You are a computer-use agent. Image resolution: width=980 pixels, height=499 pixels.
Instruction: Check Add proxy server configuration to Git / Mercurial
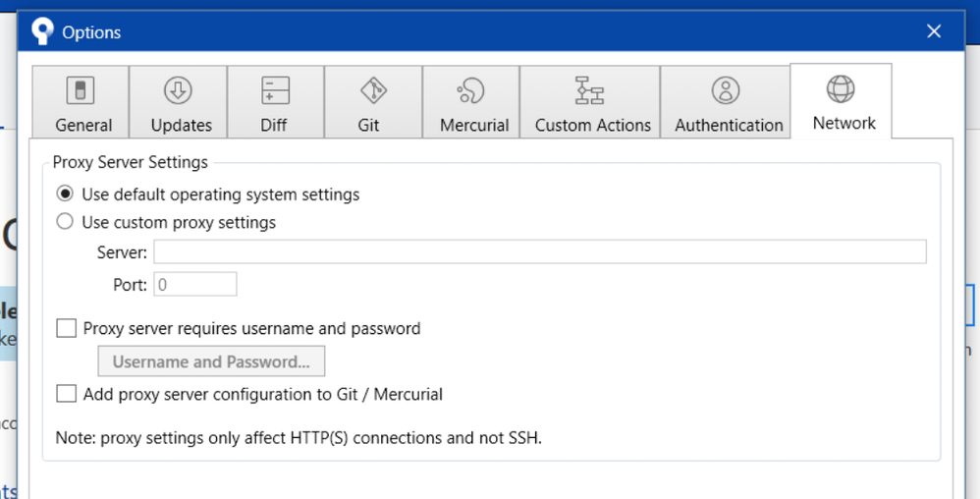pyautogui.click(x=67, y=395)
